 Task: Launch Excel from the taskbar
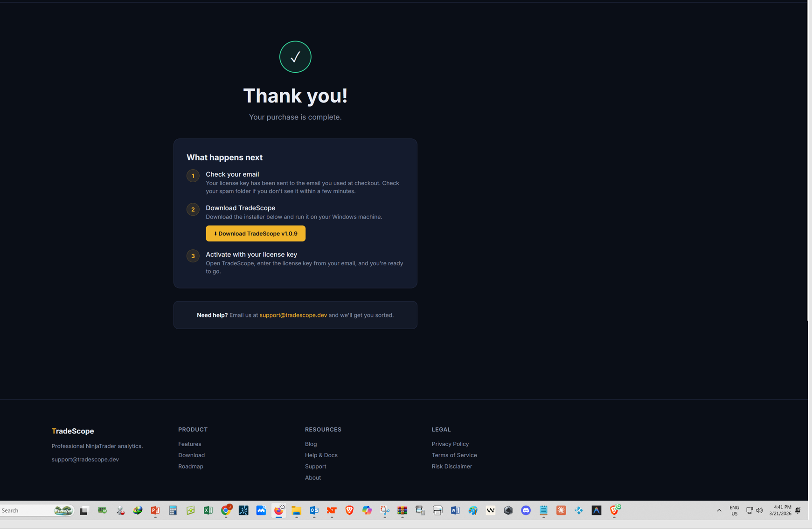coord(208,510)
